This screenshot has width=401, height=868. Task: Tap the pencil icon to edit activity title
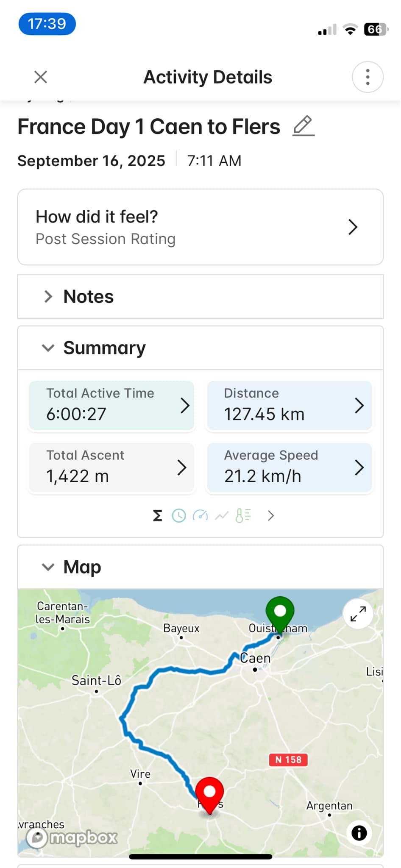click(x=304, y=126)
